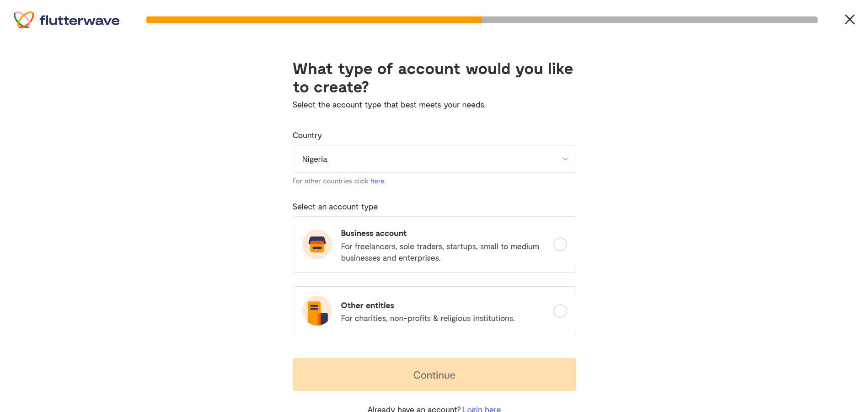The height and width of the screenshot is (412, 868).
Task: Click the Business account title text
Action: [x=374, y=233]
